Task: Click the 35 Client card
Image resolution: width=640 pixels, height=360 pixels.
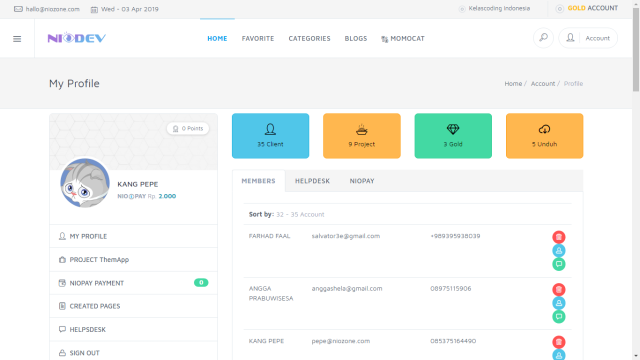Action: coord(270,136)
